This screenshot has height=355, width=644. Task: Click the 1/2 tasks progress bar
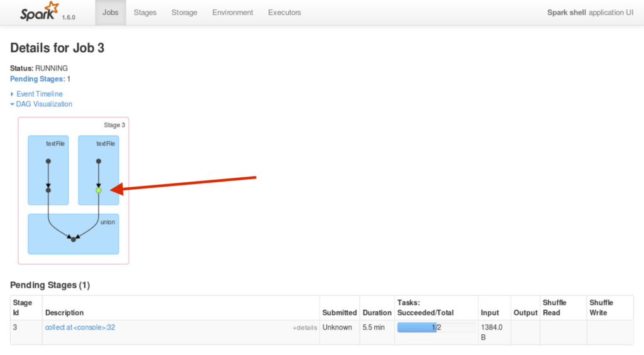pyautogui.click(x=436, y=327)
